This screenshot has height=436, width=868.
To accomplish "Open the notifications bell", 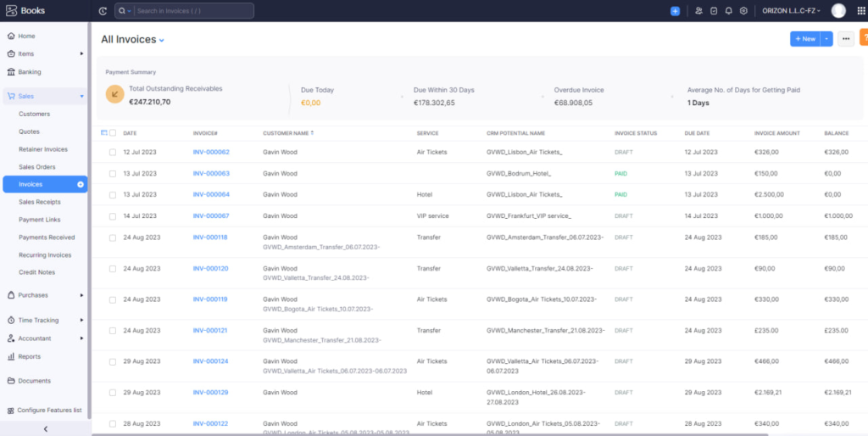I will (x=728, y=11).
